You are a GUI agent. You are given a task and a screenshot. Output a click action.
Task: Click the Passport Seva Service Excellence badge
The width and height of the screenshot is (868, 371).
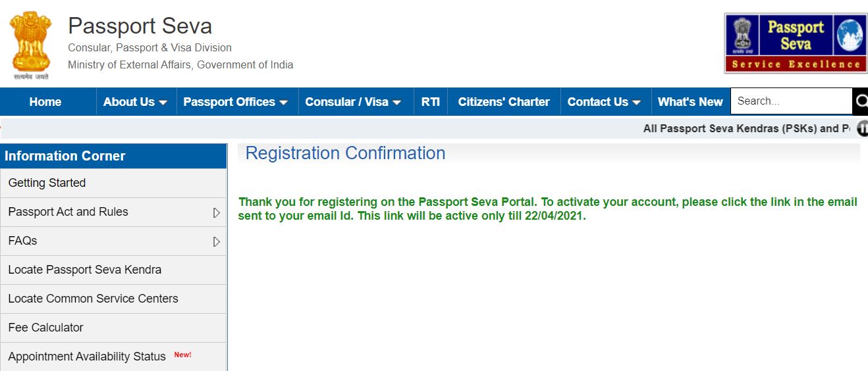point(796,43)
